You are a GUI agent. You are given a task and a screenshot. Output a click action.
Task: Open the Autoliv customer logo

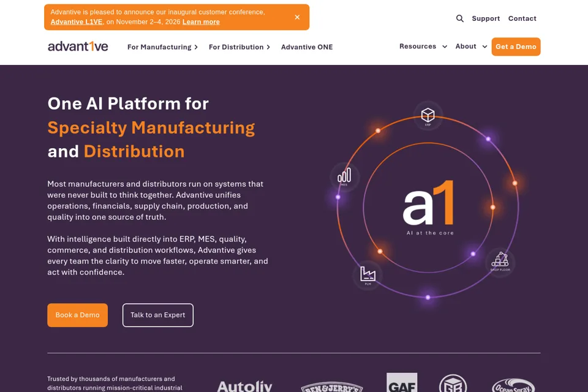pyautogui.click(x=244, y=386)
